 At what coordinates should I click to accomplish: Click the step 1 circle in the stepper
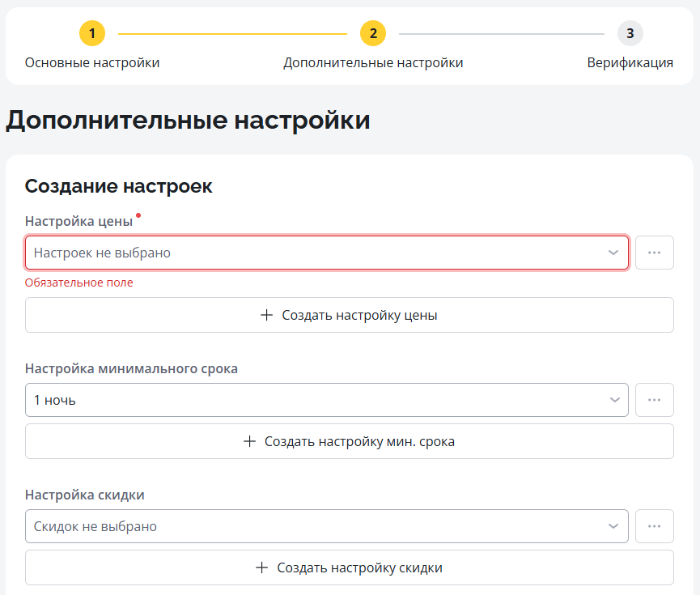(x=92, y=33)
